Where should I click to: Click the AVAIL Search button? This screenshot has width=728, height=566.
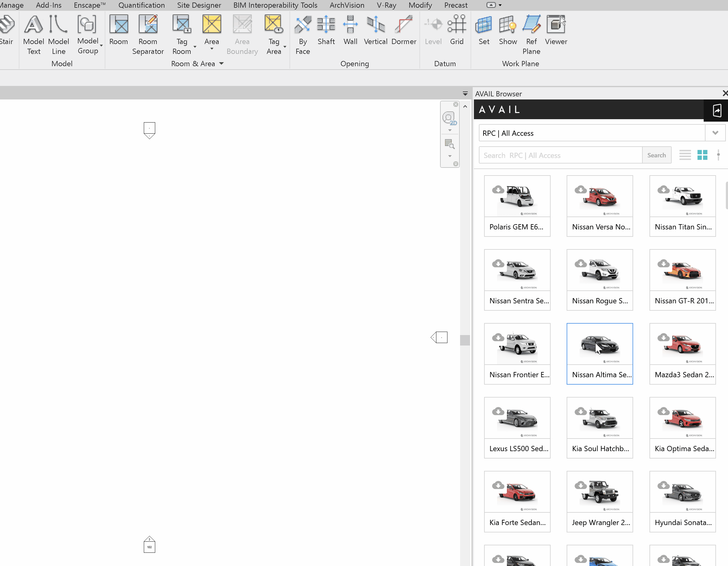pos(657,155)
